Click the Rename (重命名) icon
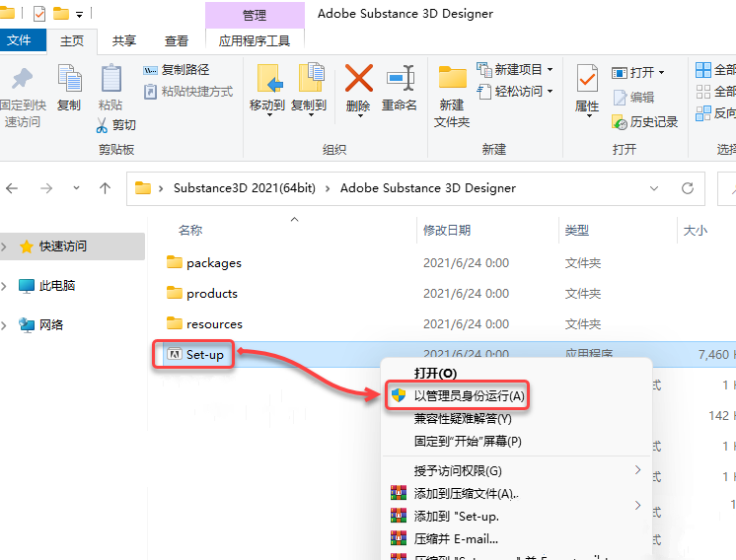 click(401, 78)
